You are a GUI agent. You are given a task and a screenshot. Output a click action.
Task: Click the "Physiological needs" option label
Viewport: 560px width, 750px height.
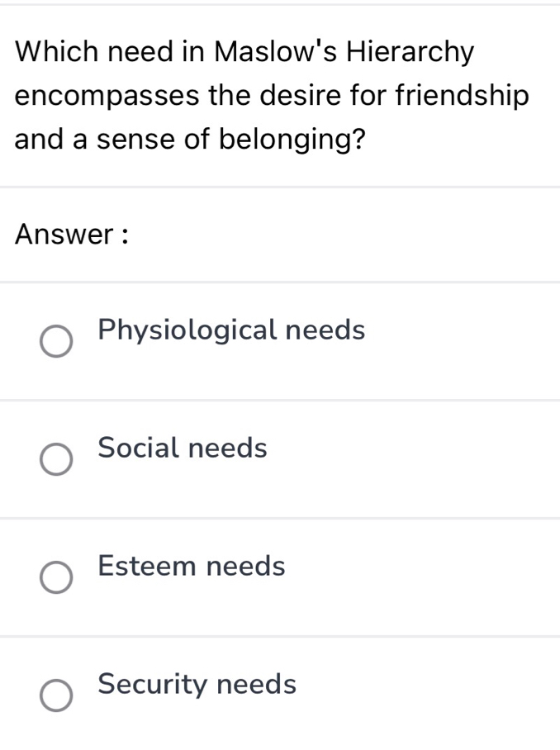coord(231,330)
